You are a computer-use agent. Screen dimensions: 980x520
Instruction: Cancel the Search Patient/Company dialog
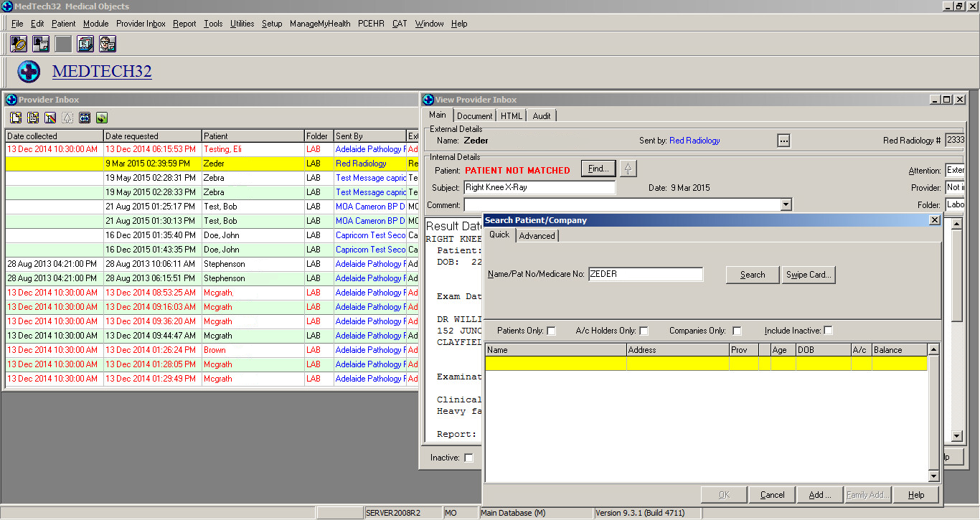(x=773, y=495)
